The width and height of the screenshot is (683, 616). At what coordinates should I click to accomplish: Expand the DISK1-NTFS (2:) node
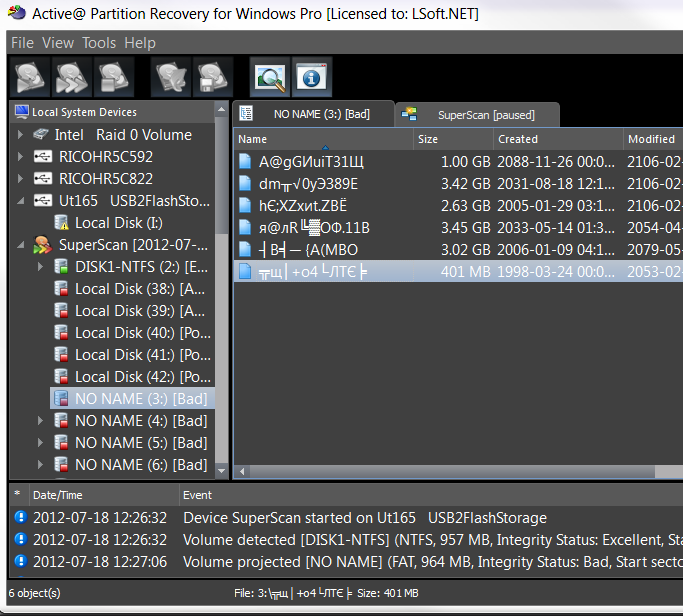[40, 266]
